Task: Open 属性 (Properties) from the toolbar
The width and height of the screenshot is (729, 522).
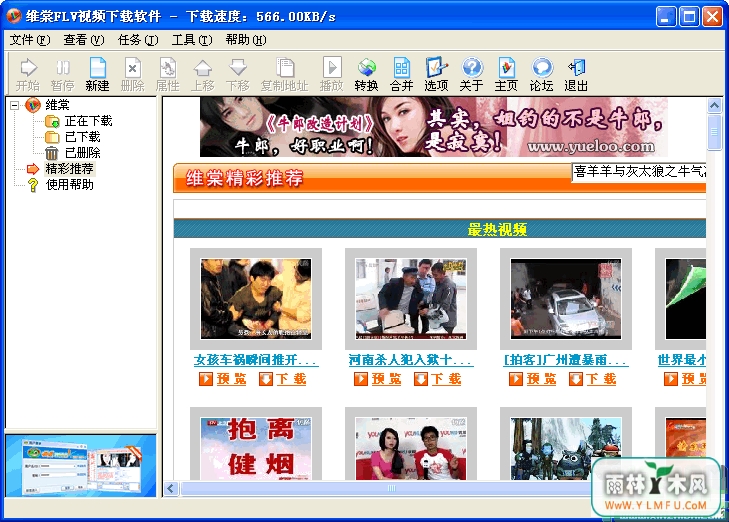Action: click(167, 74)
